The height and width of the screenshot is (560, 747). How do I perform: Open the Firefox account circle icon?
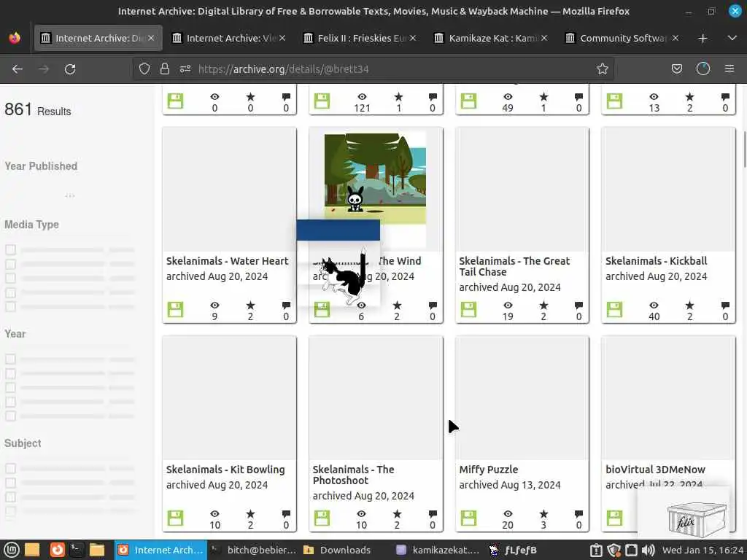click(x=703, y=69)
